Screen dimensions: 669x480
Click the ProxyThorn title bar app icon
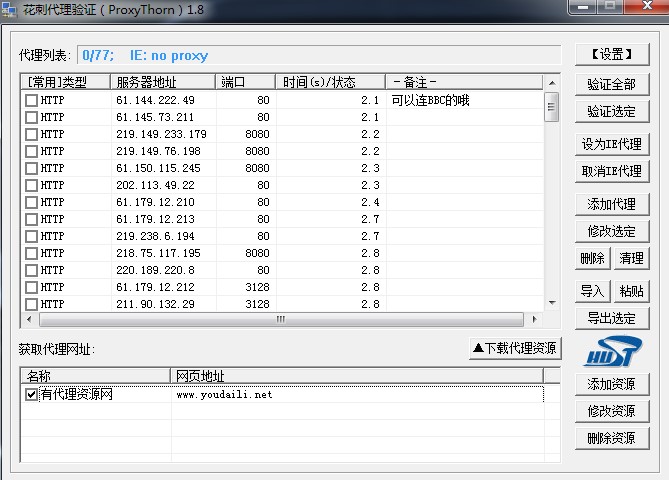point(9,9)
